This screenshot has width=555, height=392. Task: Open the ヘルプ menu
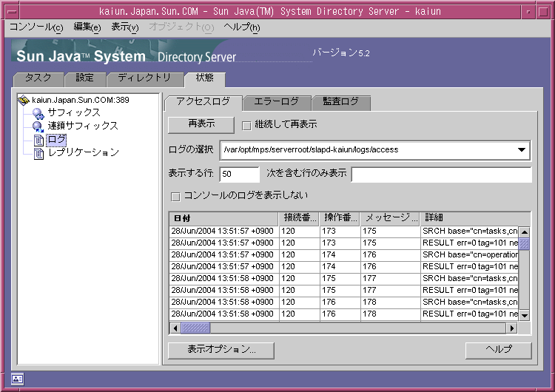[242, 27]
